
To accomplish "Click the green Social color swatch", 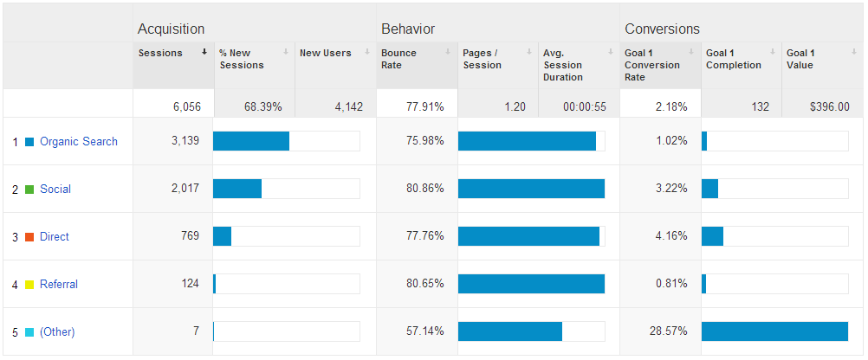I will pos(30,190).
